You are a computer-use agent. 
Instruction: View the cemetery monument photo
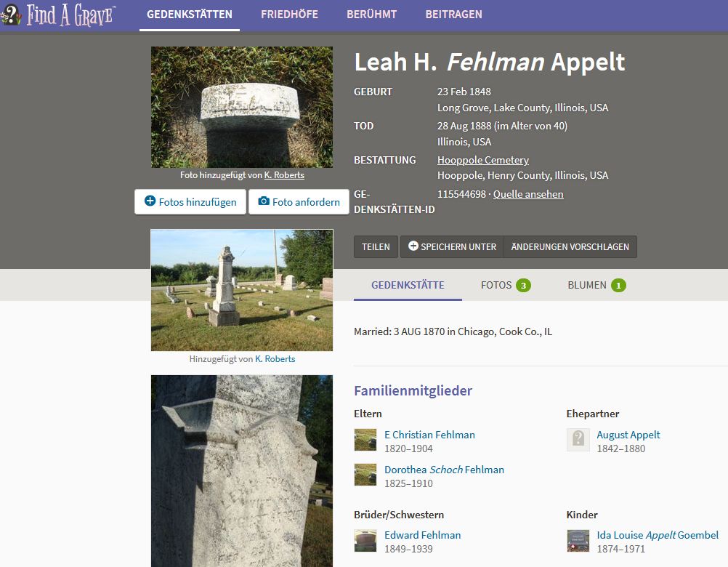(242, 290)
